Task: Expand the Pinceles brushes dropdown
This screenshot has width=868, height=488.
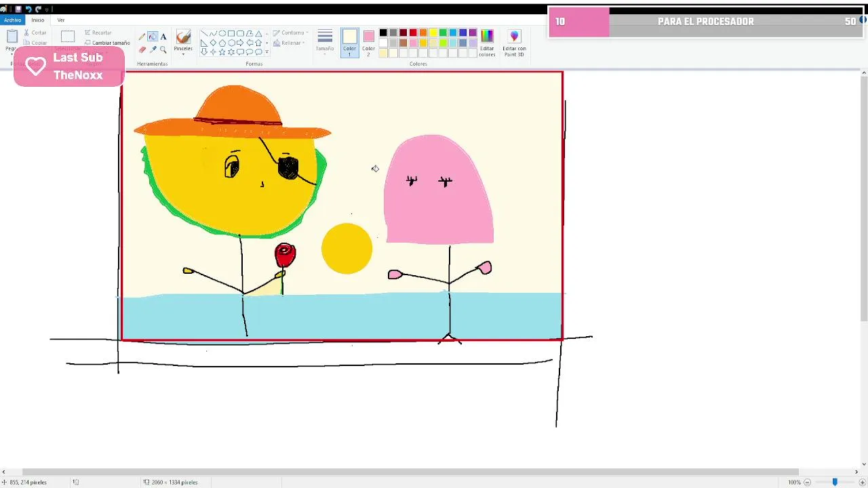Action: pyautogui.click(x=183, y=53)
